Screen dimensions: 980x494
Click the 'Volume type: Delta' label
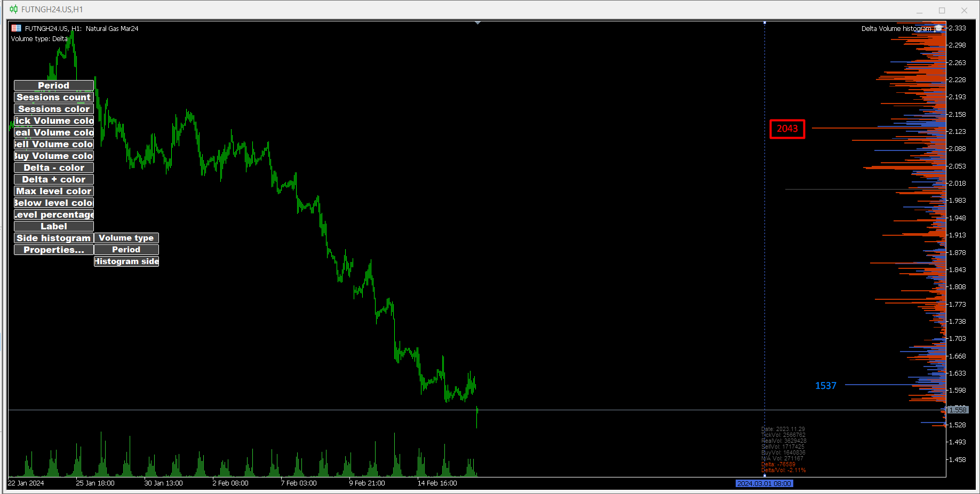(x=39, y=39)
